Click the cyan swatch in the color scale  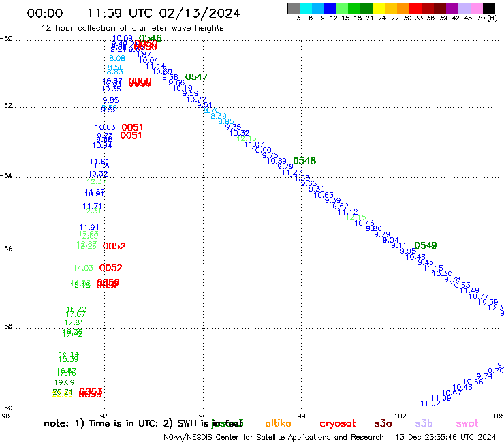point(305,9)
